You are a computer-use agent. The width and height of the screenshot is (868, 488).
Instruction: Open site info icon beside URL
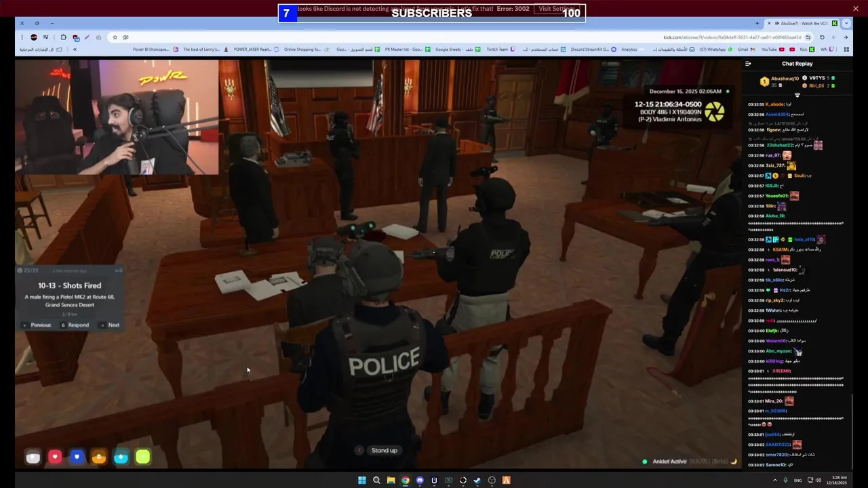tap(808, 37)
